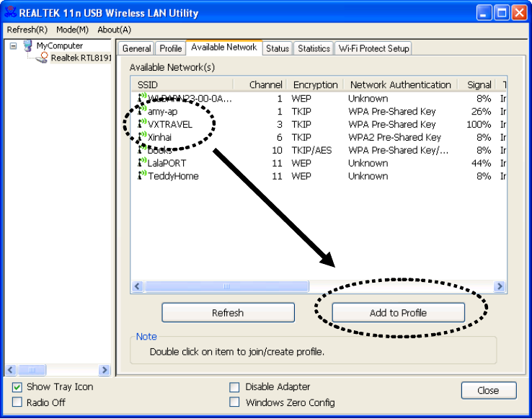The image size is (532, 419).
Task: Click the signal icon beside Xinhai
Action: coord(142,136)
